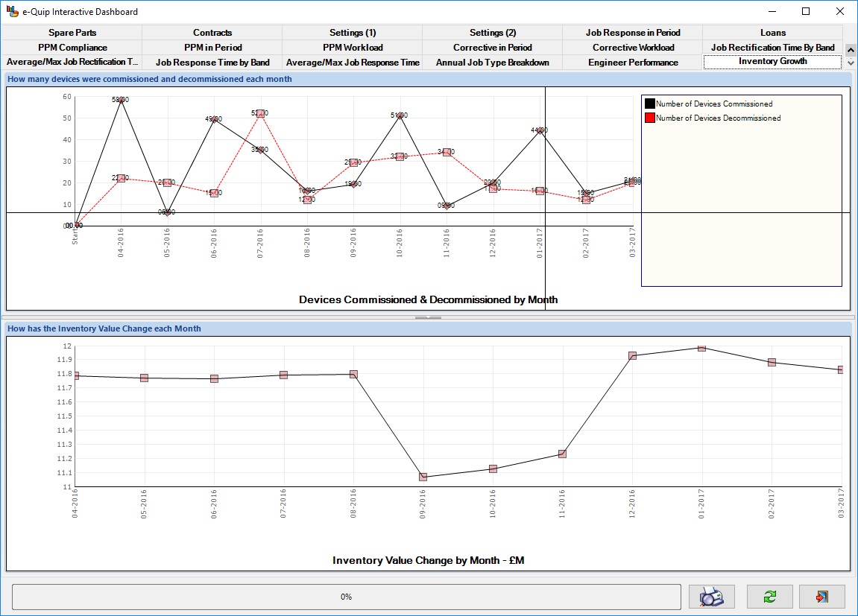Show the PPM Workload tab
The width and height of the screenshot is (858, 616).
point(353,48)
